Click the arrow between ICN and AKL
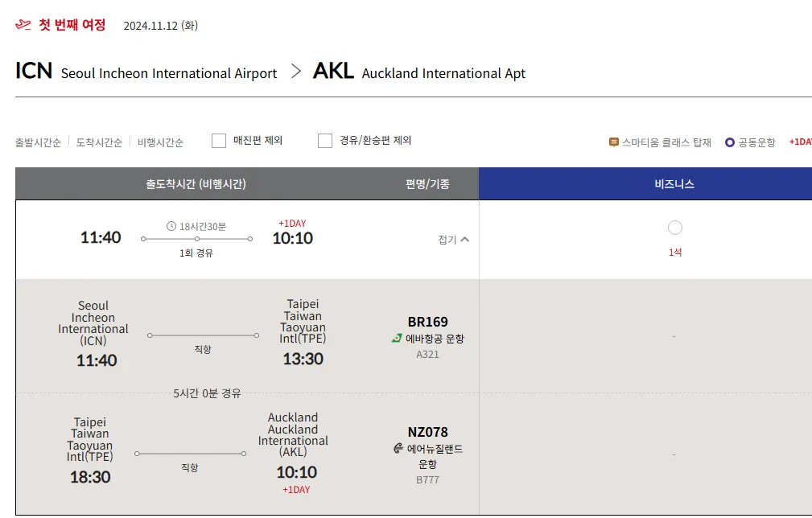The width and height of the screenshot is (812, 518). tap(296, 72)
